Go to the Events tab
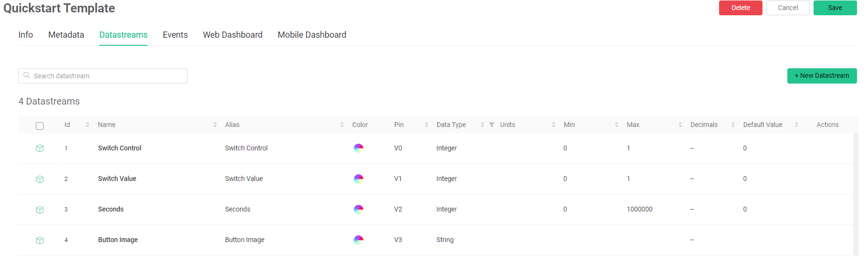The image size is (868, 264). point(175,35)
